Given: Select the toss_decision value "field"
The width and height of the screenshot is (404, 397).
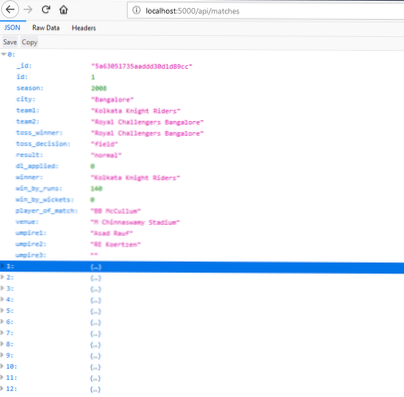Looking at the screenshot, I should (104, 144).
